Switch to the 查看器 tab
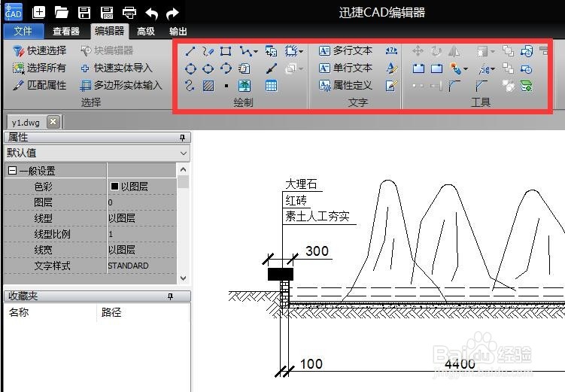 click(66, 32)
